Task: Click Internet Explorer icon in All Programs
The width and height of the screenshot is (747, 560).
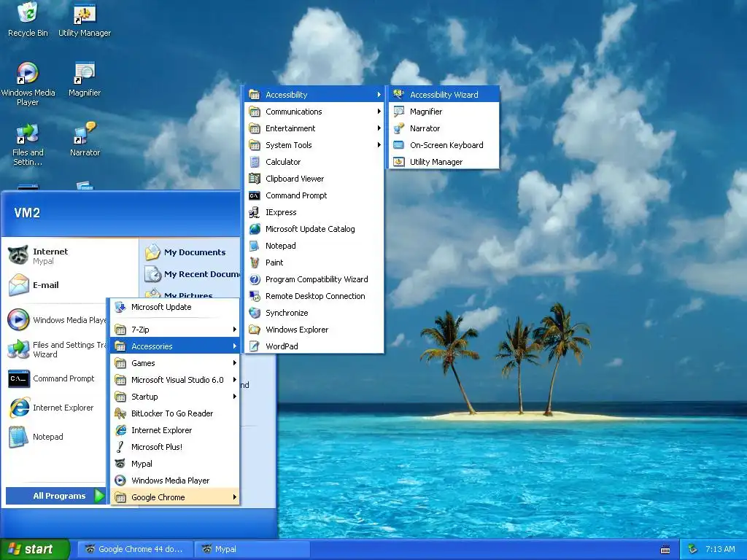Action: (120, 430)
